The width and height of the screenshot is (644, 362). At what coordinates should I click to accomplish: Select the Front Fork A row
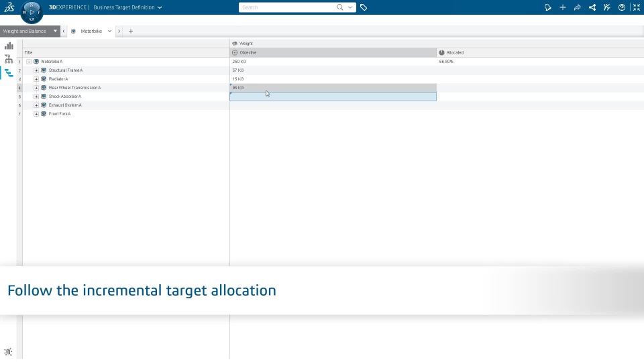tap(59, 114)
